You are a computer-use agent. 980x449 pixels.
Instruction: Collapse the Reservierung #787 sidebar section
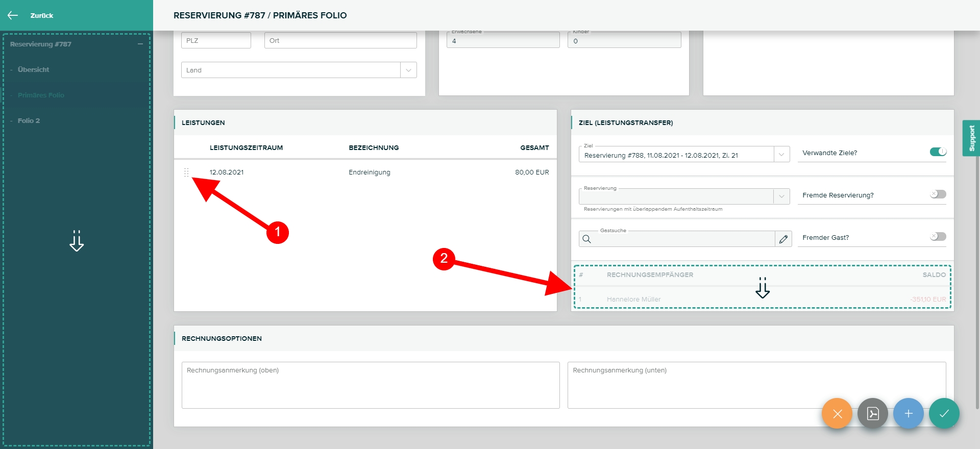click(140, 44)
